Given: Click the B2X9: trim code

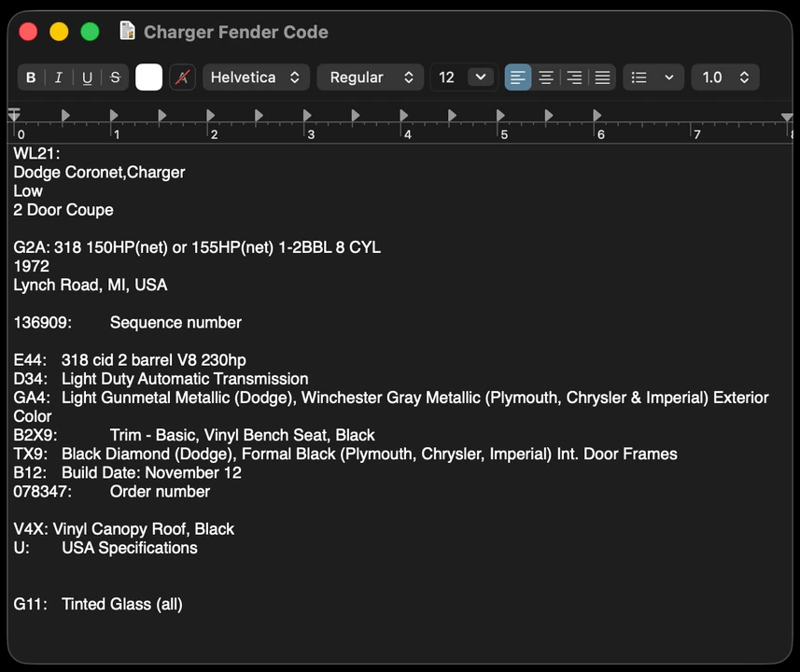Looking at the screenshot, I should point(35,435).
